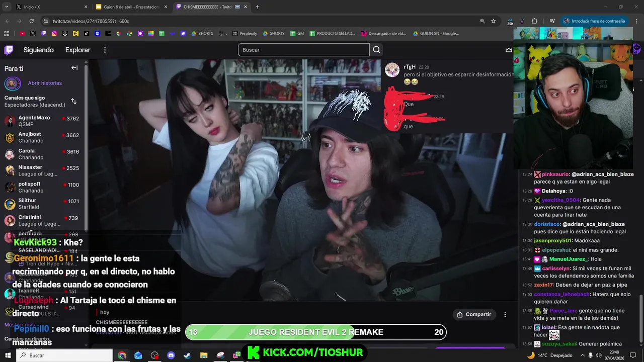This screenshot has height=362, width=644.
Task: Open the Siguiendo tab on Twitch
Action: coord(38,50)
